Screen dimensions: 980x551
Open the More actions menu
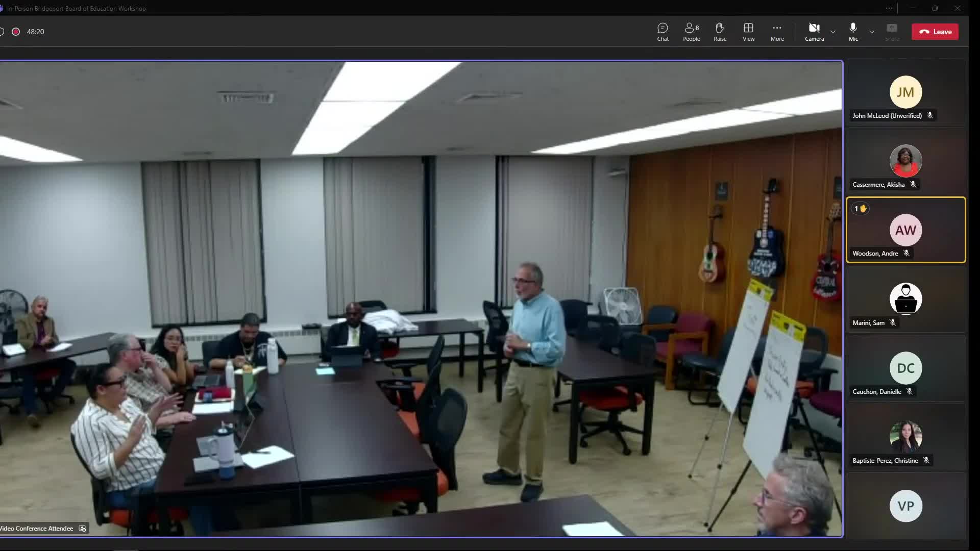pyautogui.click(x=777, y=32)
